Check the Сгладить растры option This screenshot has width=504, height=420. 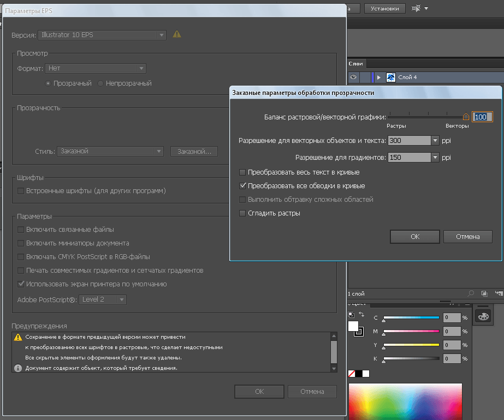pos(242,213)
